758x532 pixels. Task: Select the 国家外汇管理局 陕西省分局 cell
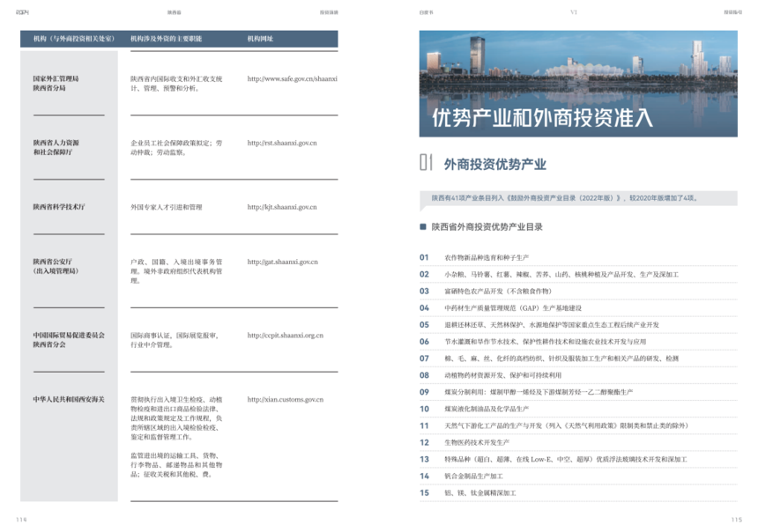(56, 84)
